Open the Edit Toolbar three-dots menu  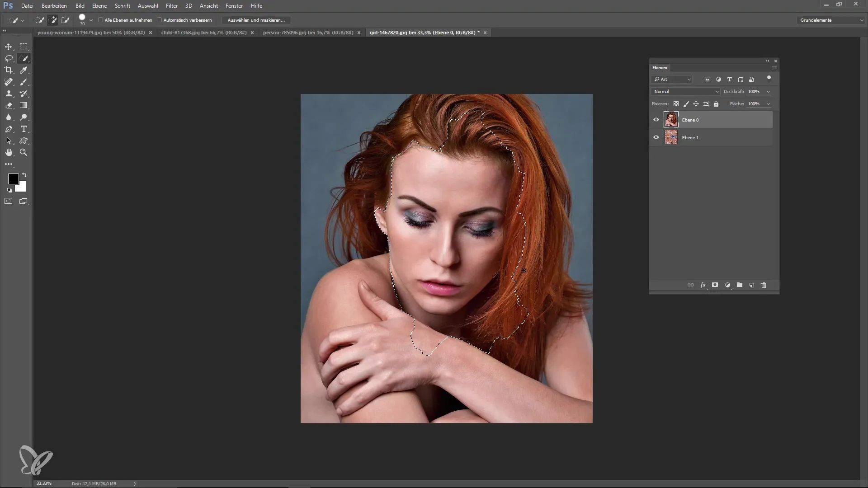[9, 164]
